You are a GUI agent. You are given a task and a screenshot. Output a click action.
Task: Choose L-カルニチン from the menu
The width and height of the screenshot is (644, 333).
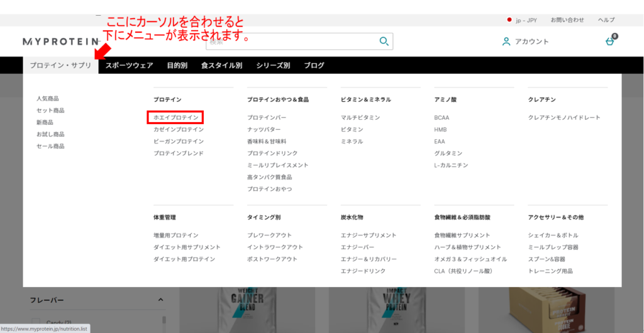[x=452, y=166]
